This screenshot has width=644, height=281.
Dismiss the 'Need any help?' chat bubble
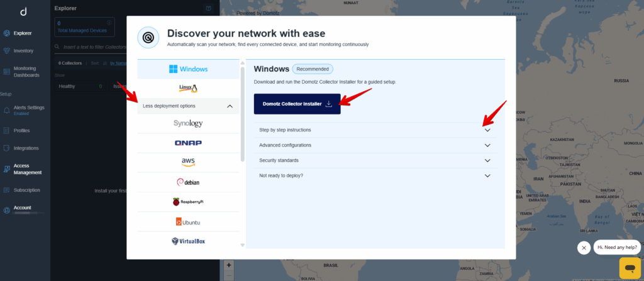584,248
